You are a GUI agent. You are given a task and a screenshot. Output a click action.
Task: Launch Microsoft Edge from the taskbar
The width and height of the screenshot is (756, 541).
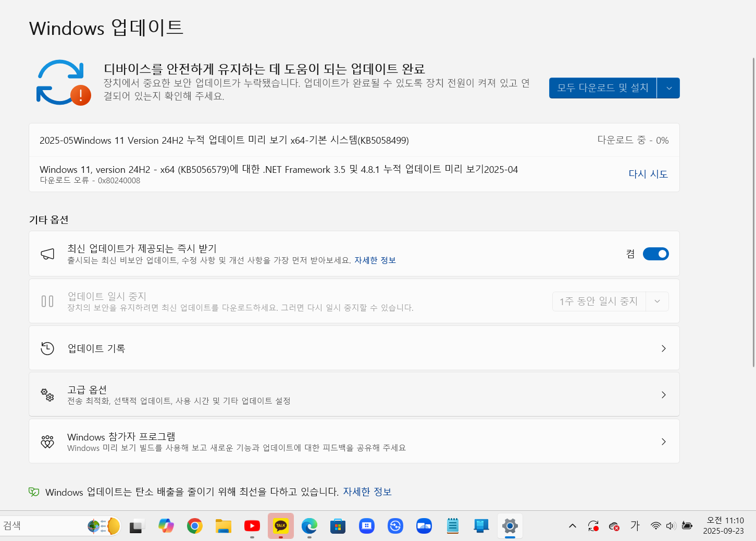(309, 526)
